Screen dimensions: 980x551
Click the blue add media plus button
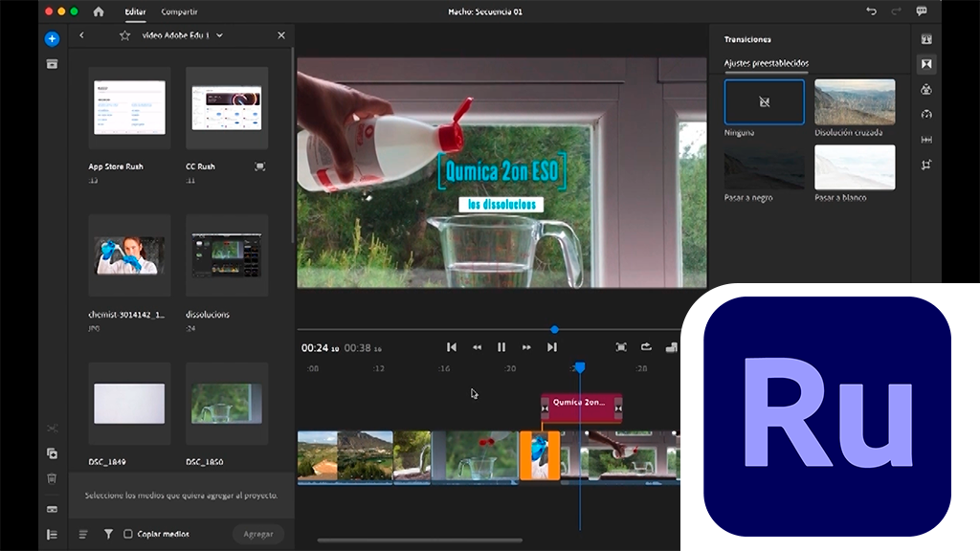pyautogui.click(x=52, y=39)
